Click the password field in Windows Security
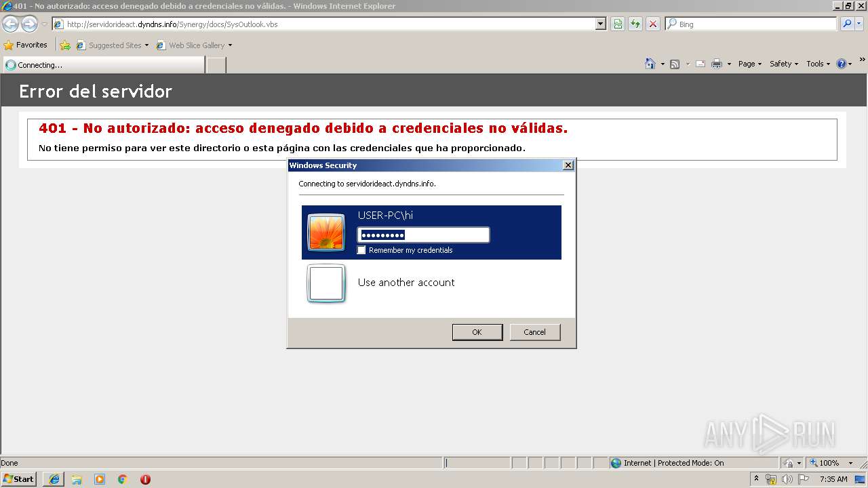This screenshot has width=868, height=488. pyautogui.click(x=423, y=235)
